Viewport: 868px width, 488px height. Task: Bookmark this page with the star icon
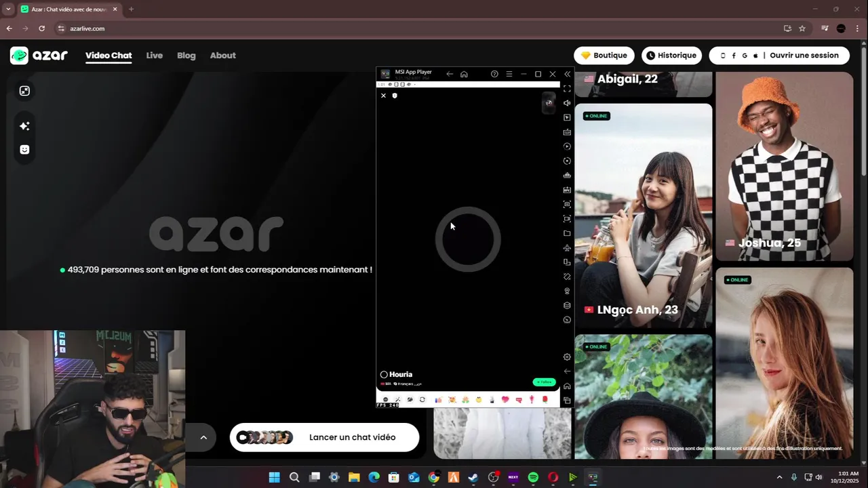802,28
